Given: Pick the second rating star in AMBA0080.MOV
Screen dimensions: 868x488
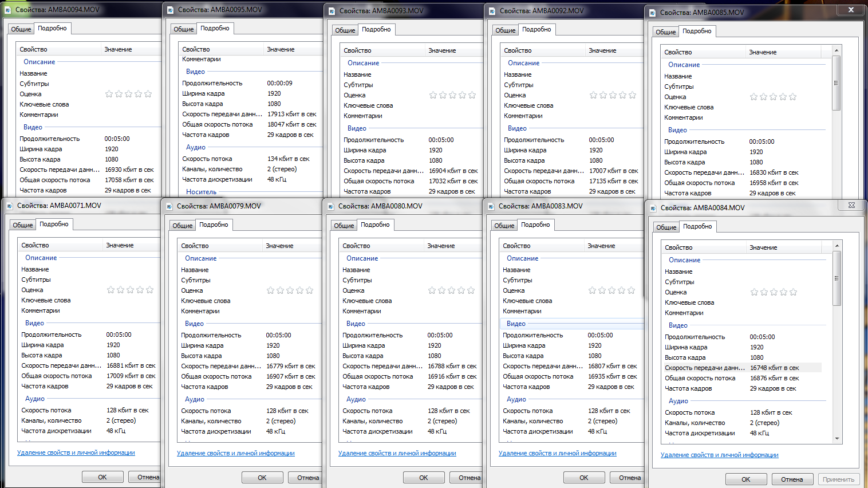Looking at the screenshot, I should [442, 291].
